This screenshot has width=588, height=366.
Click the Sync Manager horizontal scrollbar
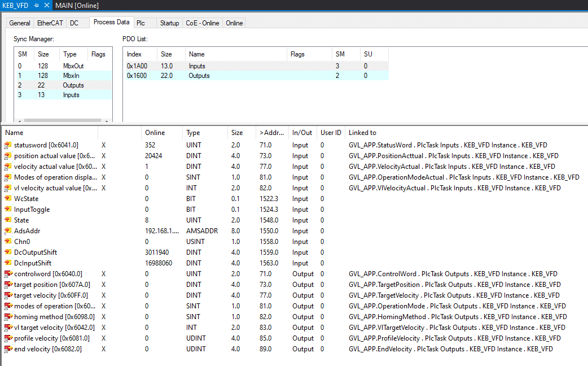[62, 120]
